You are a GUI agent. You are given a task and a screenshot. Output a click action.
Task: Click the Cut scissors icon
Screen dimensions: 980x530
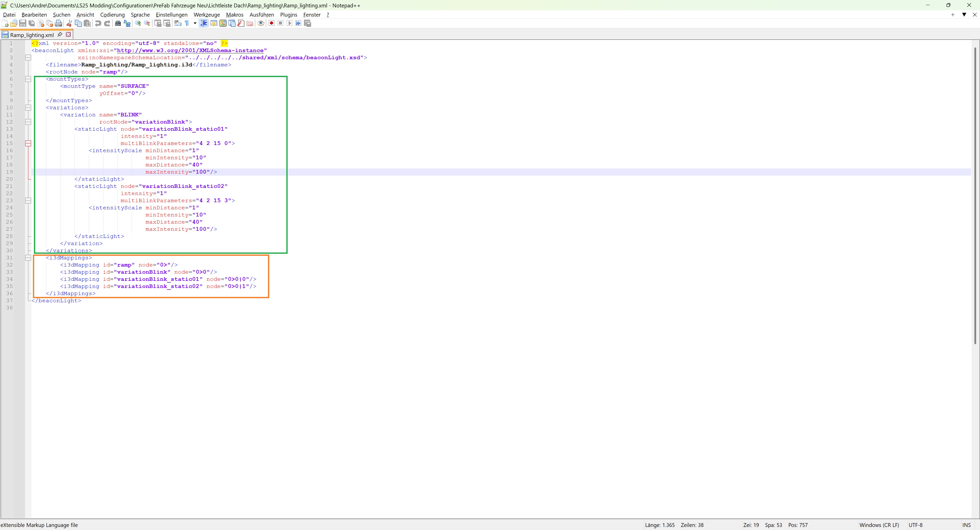coord(69,23)
